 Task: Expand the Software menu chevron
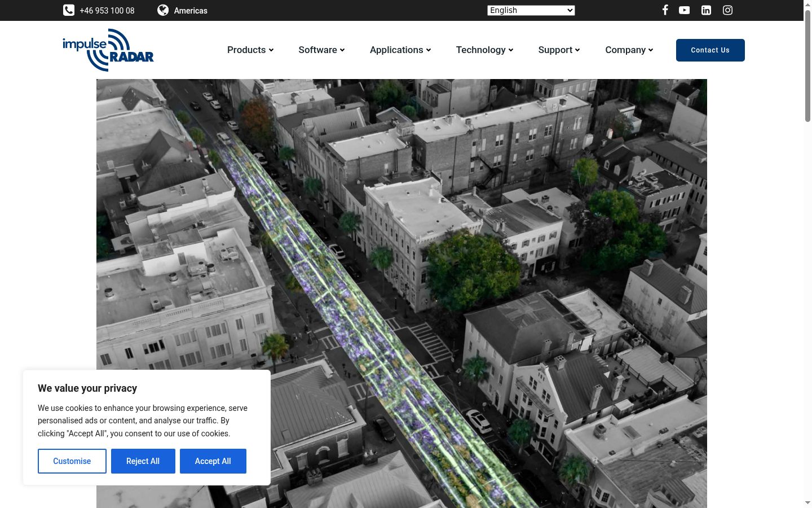[342, 50]
